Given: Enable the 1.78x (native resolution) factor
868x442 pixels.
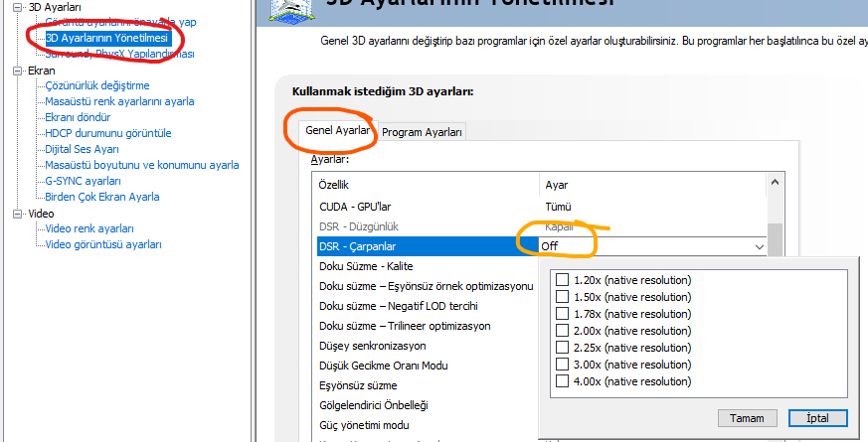Looking at the screenshot, I should (563, 314).
